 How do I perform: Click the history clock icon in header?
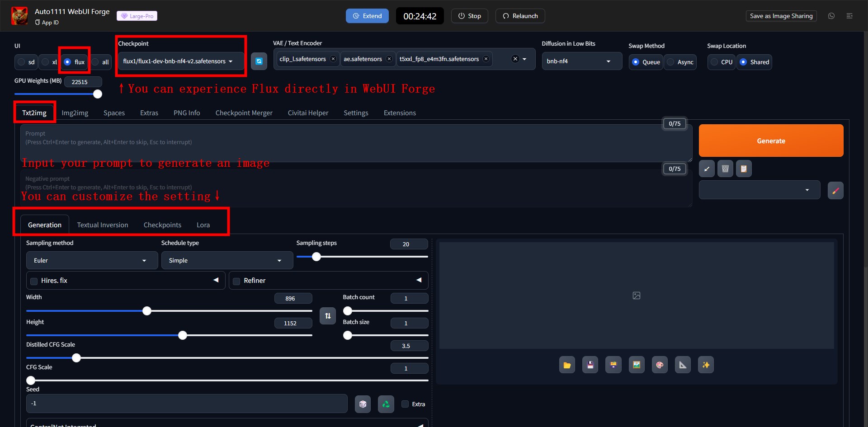point(831,16)
